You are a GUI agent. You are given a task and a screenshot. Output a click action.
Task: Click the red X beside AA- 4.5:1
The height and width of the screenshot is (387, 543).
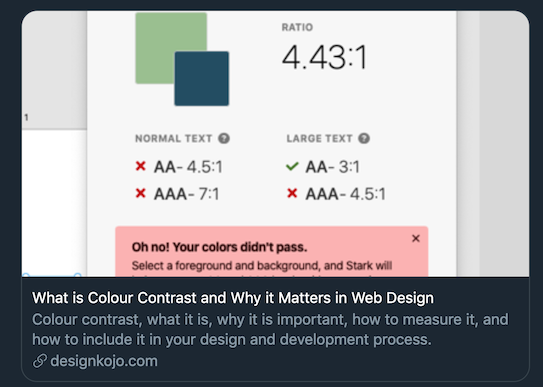[x=141, y=166]
